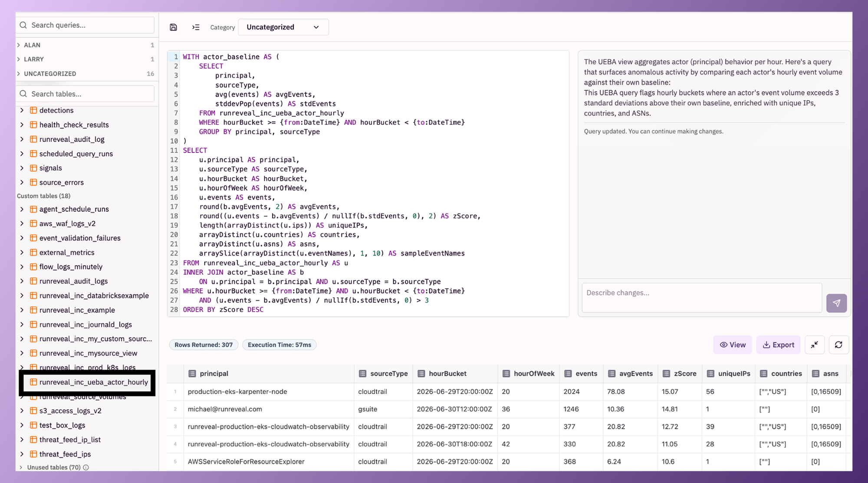Click the Search queries magnifier icon
Viewport: 868px width, 483px height.
point(23,25)
